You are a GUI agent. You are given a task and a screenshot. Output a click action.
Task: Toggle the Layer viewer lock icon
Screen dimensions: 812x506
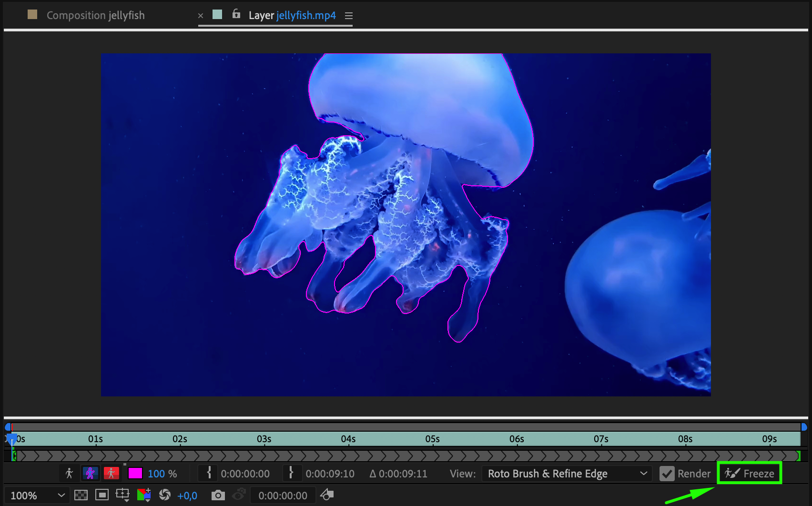[x=236, y=14]
